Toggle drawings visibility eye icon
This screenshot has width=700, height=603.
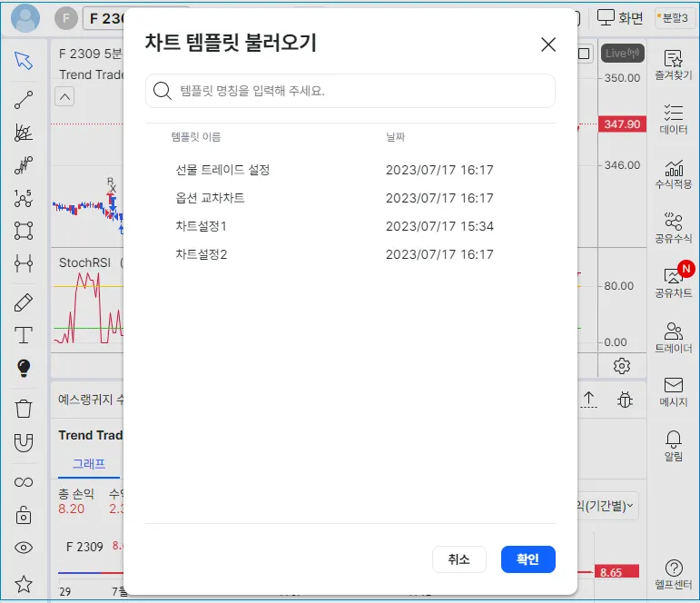(24, 548)
